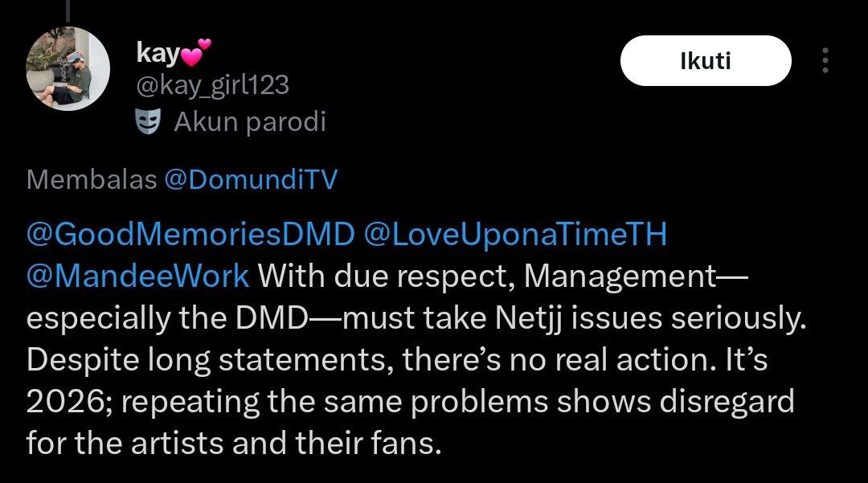
Task: Click the Membalas reply label
Action: click(91, 180)
